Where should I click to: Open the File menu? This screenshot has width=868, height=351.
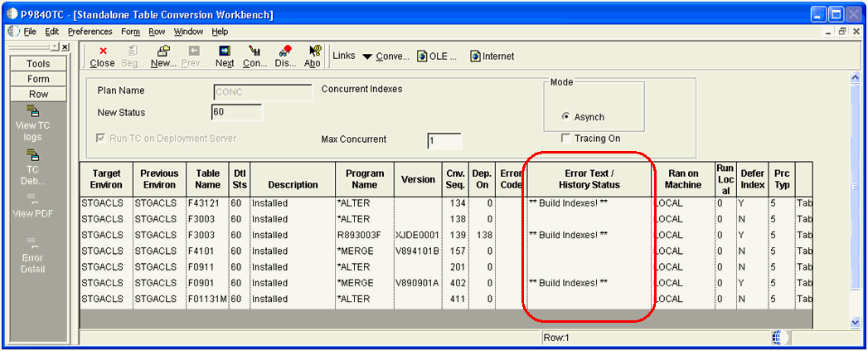coord(30,32)
